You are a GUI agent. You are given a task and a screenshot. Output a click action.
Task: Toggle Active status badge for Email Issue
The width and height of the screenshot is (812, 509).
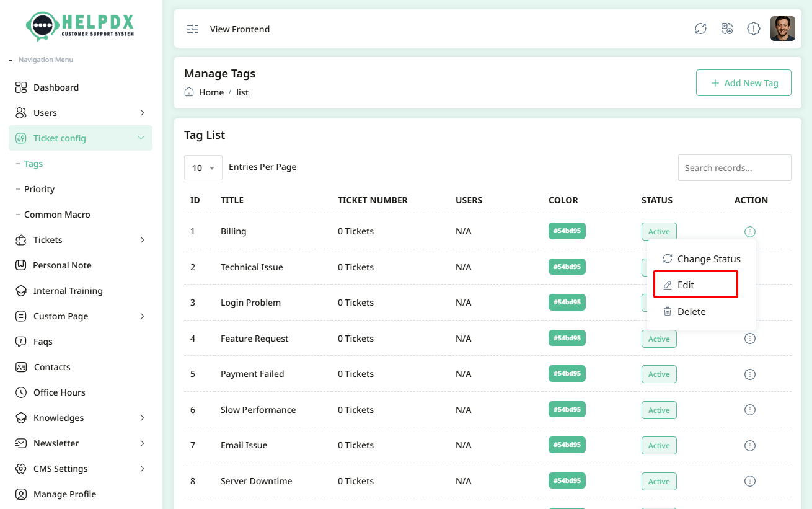(659, 445)
